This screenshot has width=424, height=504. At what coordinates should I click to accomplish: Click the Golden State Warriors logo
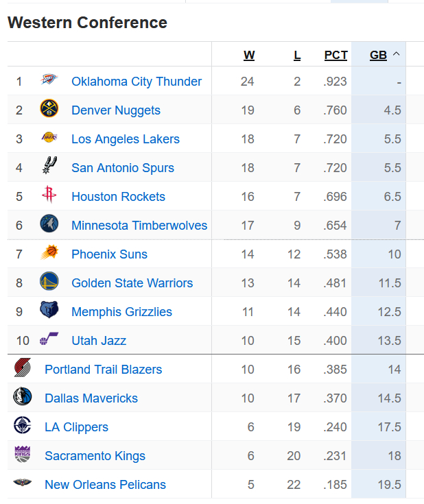tap(49, 283)
